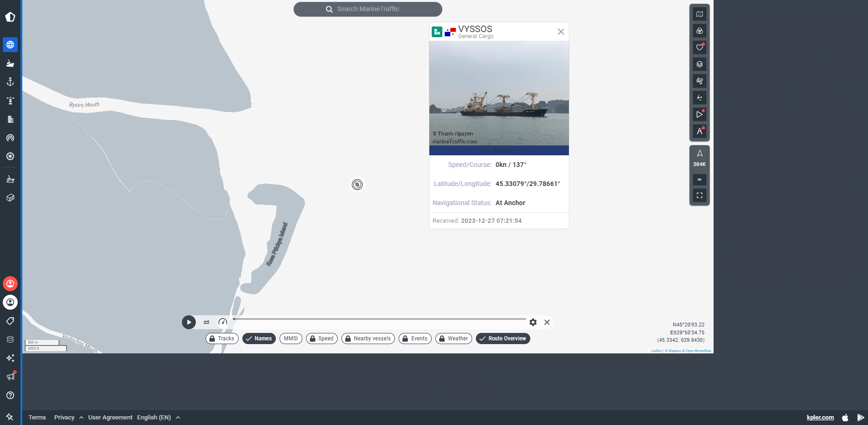Screen dimensions: 868x425
Task: Open the database stack icon
Action: 10,339
